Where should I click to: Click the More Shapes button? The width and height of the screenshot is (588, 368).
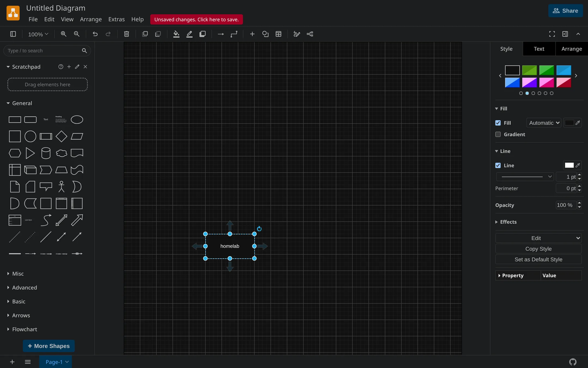pyautogui.click(x=49, y=346)
